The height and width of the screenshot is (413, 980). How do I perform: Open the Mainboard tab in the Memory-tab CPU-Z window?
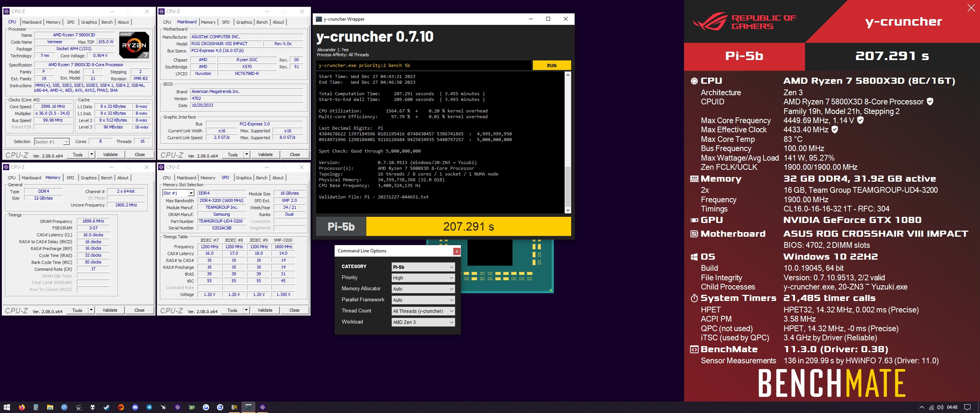[31, 178]
